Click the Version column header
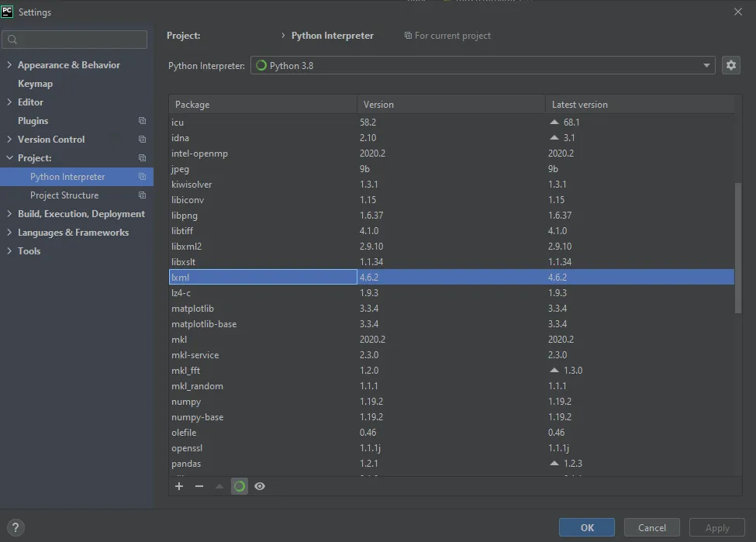The image size is (756, 542). pos(450,104)
